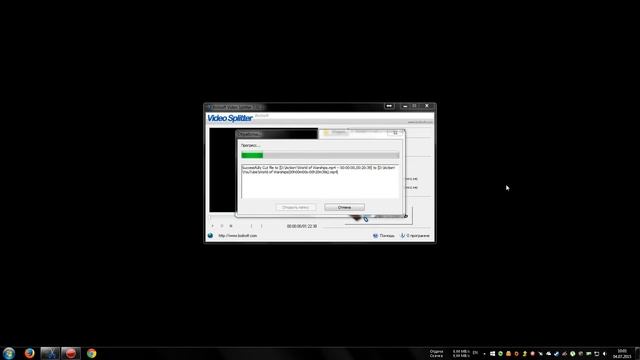Switch to red recorder app in taskbar

pos(71,353)
